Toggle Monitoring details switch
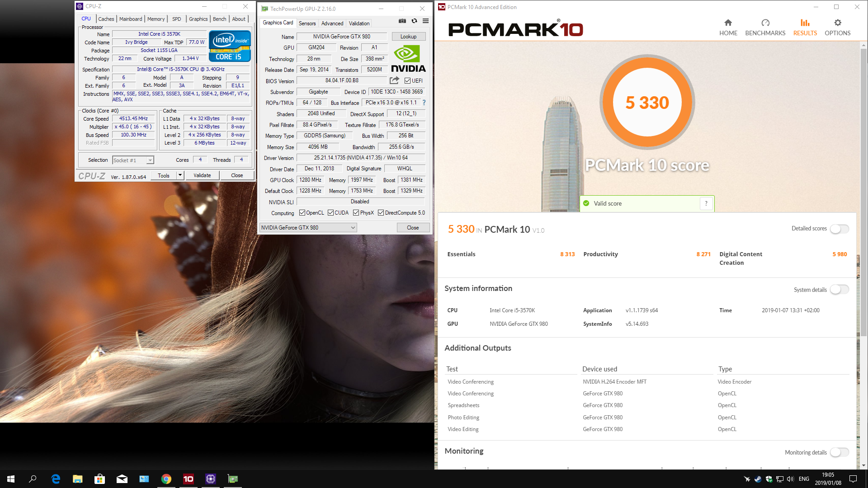This screenshot has height=488, width=868. click(x=839, y=452)
